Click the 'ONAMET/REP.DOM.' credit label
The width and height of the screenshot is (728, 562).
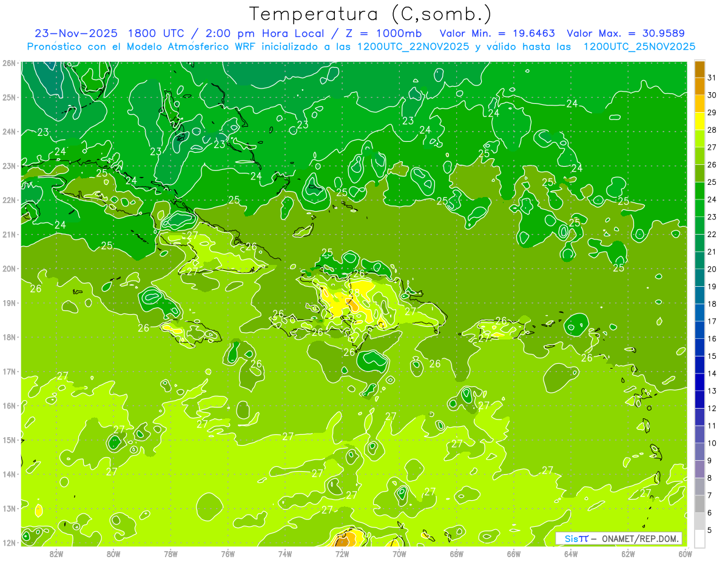641,538
